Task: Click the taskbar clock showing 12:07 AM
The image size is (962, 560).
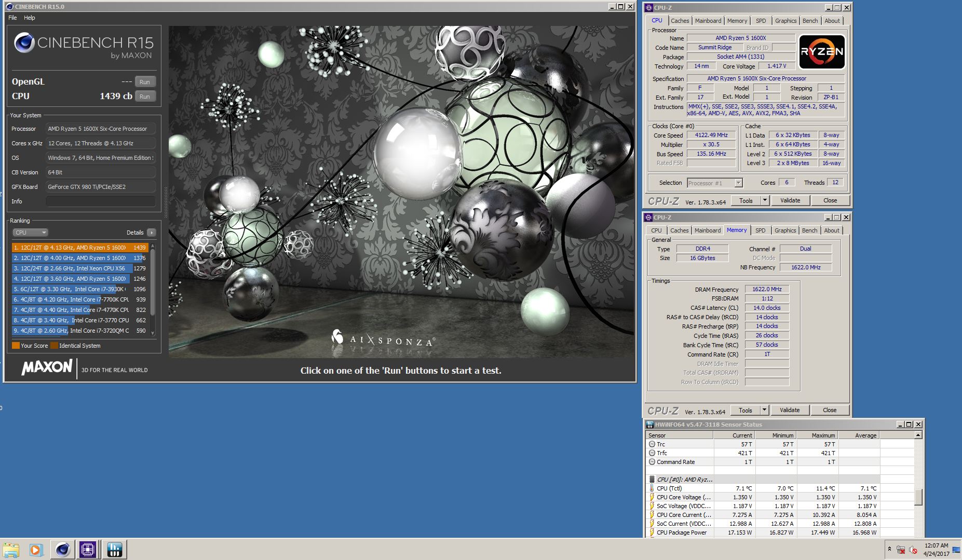Action: coord(937,550)
